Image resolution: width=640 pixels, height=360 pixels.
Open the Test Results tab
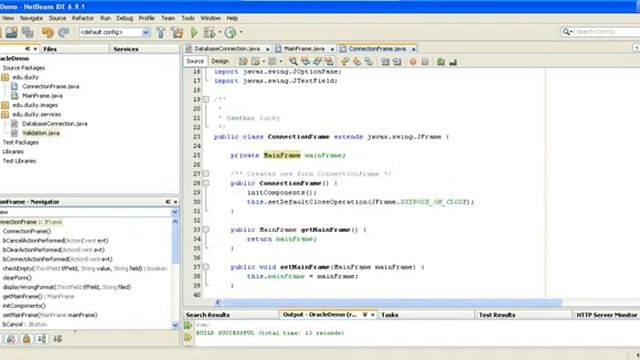tap(497, 315)
